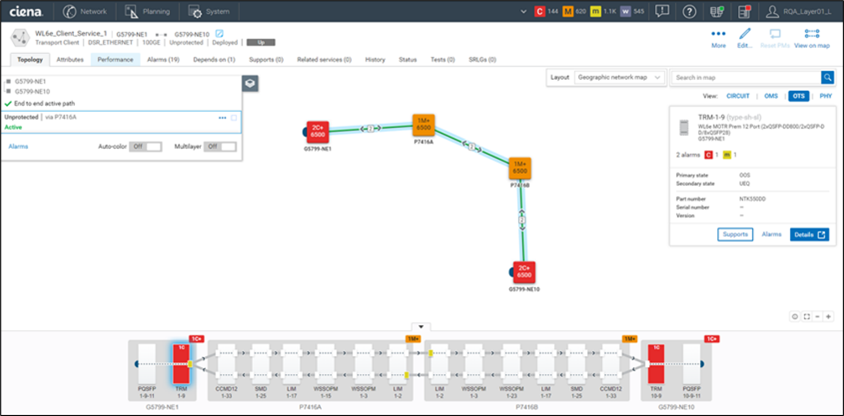This screenshot has width=844, height=416.
Task: Open the Alarms (19) tab
Action: tap(163, 60)
